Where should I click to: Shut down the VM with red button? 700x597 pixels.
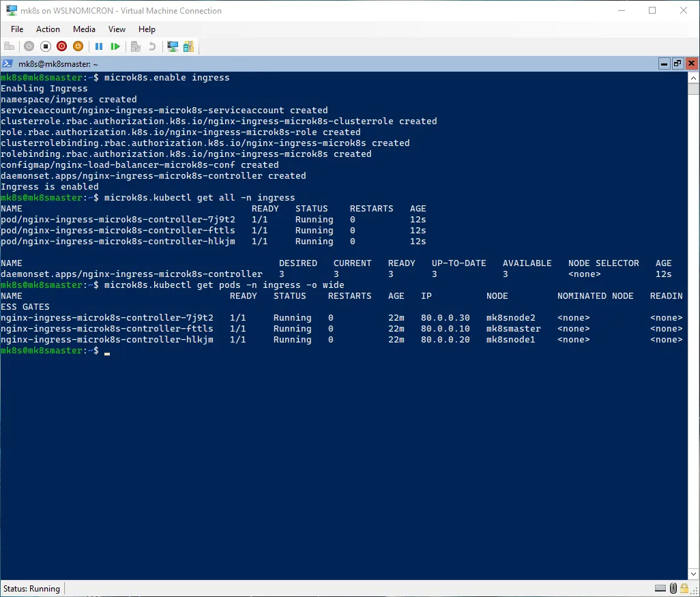[62, 46]
